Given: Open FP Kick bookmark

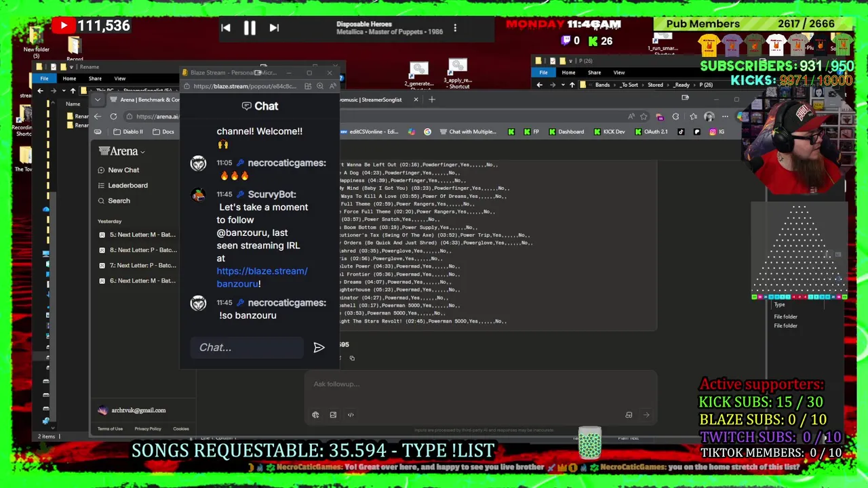Looking at the screenshot, I should 530,131.
